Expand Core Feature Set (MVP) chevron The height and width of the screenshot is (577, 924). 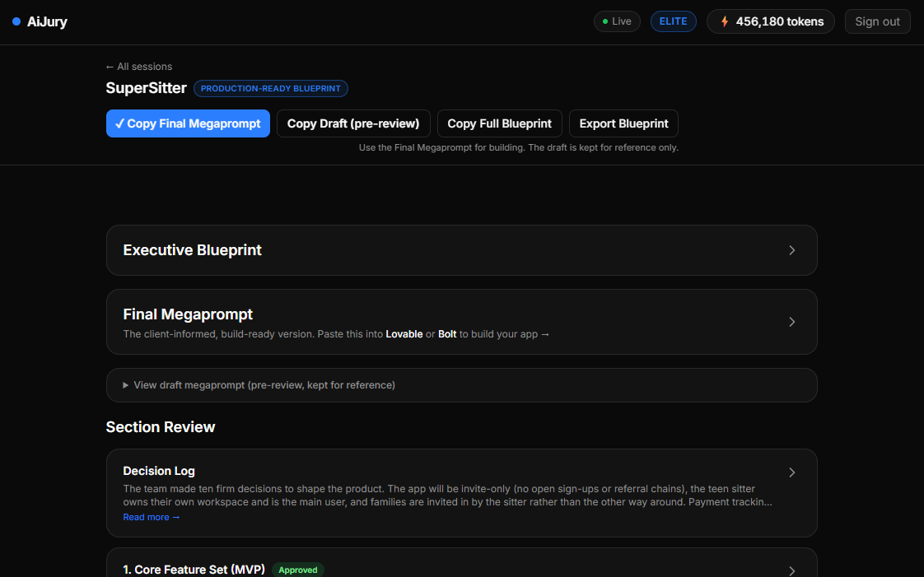pos(792,570)
